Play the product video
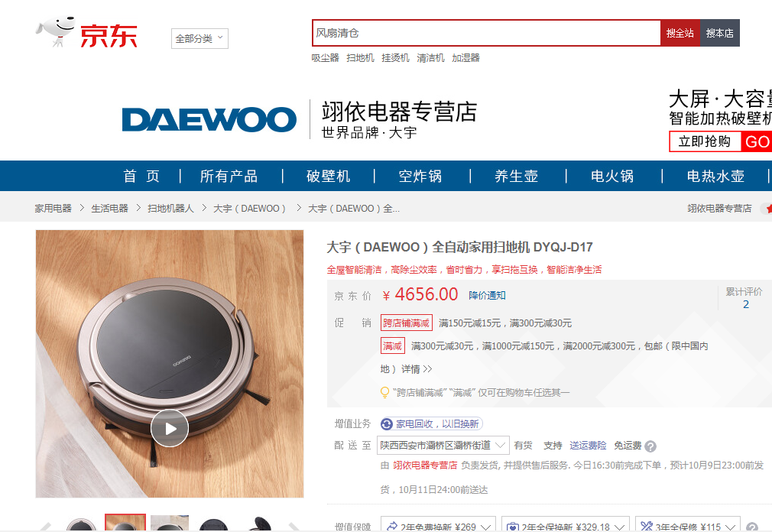Viewport: 772px width, 532px height. pos(170,428)
